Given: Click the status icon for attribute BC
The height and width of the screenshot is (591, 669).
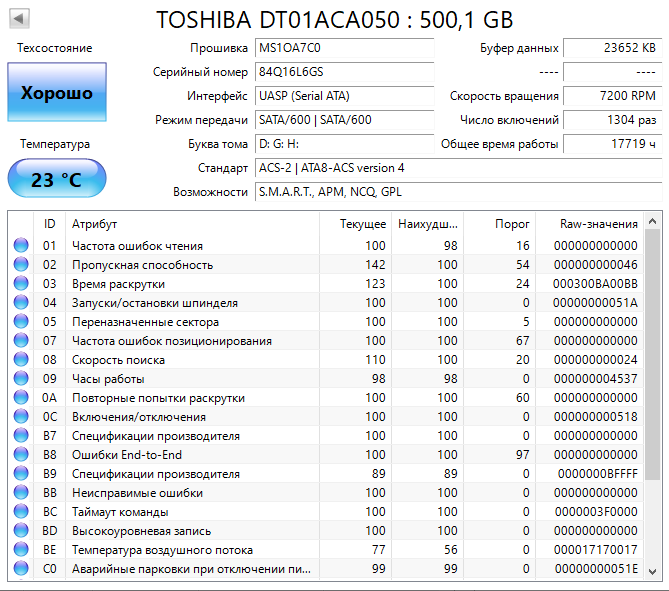Looking at the screenshot, I should point(21,511).
